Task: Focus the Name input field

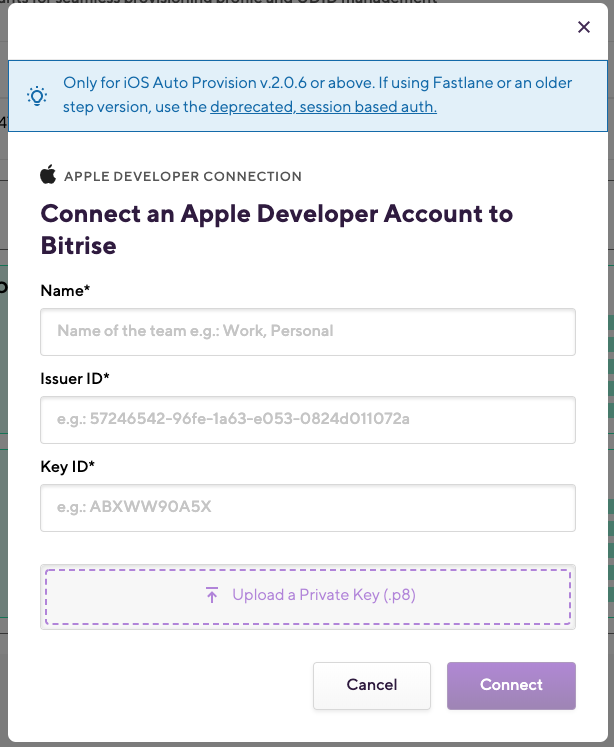Action: click(308, 331)
